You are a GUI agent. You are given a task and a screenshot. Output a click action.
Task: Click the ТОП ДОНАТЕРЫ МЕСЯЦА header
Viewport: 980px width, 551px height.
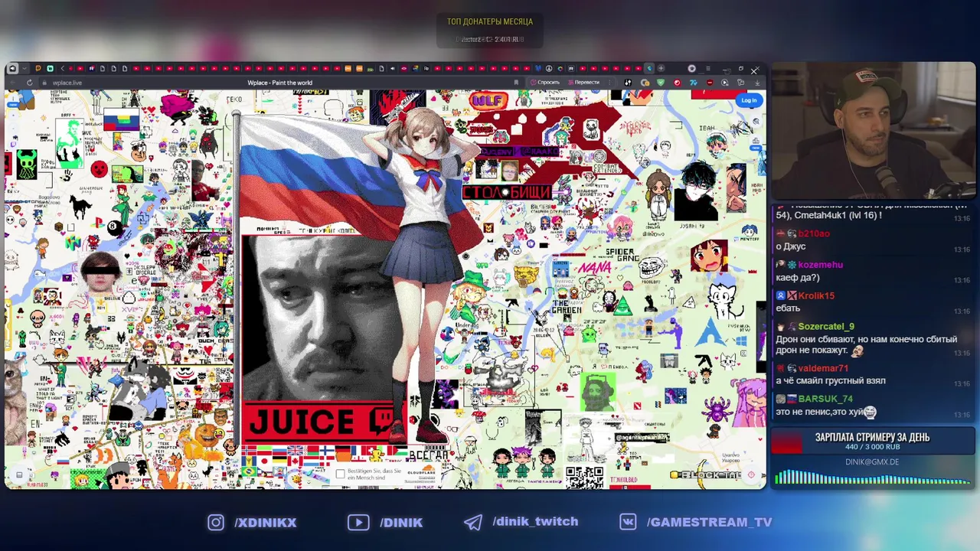point(490,21)
